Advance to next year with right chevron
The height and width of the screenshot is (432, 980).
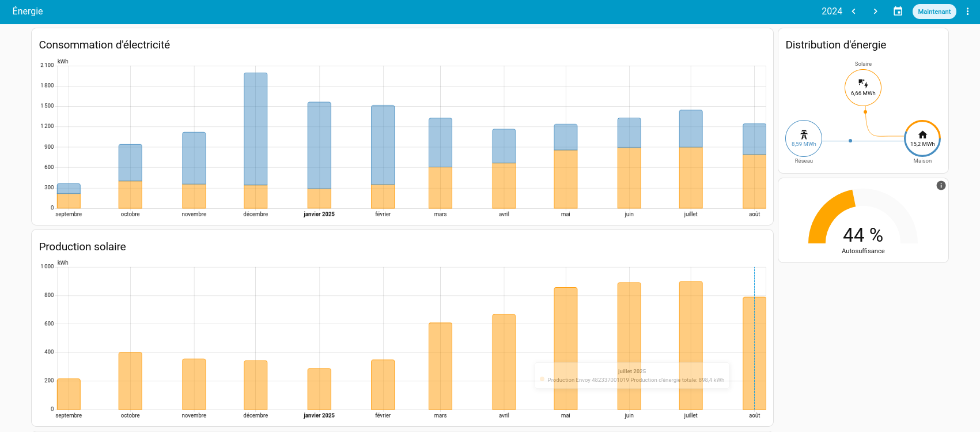[875, 12]
